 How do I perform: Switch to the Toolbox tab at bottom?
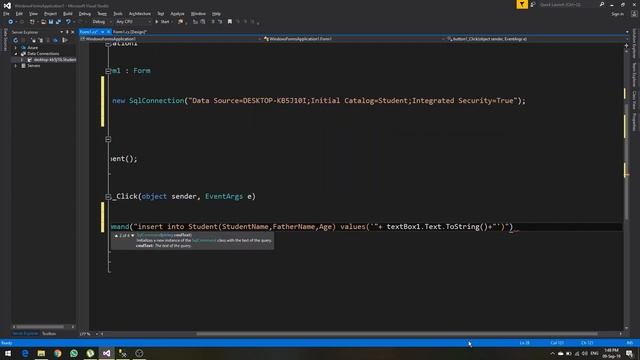click(x=49, y=333)
